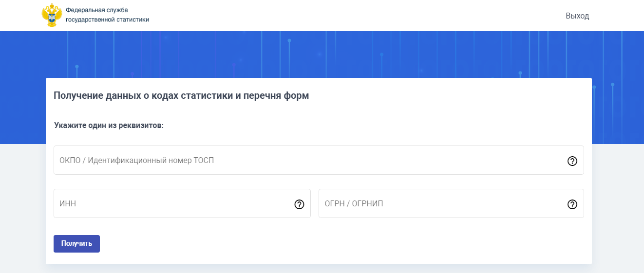644x273 pixels.
Task: Click the label Укажите один из реквизитов
Action: coord(109,126)
